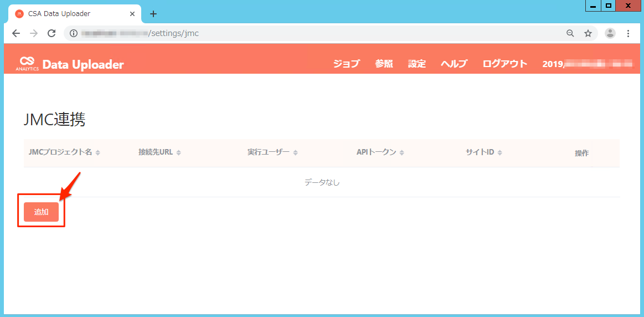Reload the current page
Screen dimensions: 644x317
point(51,34)
